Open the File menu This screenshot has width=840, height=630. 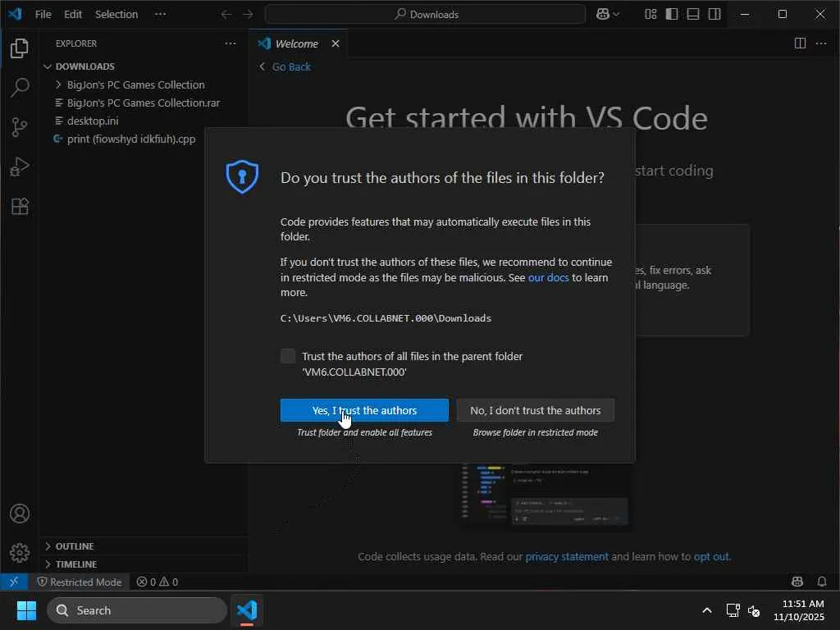coord(43,15)
